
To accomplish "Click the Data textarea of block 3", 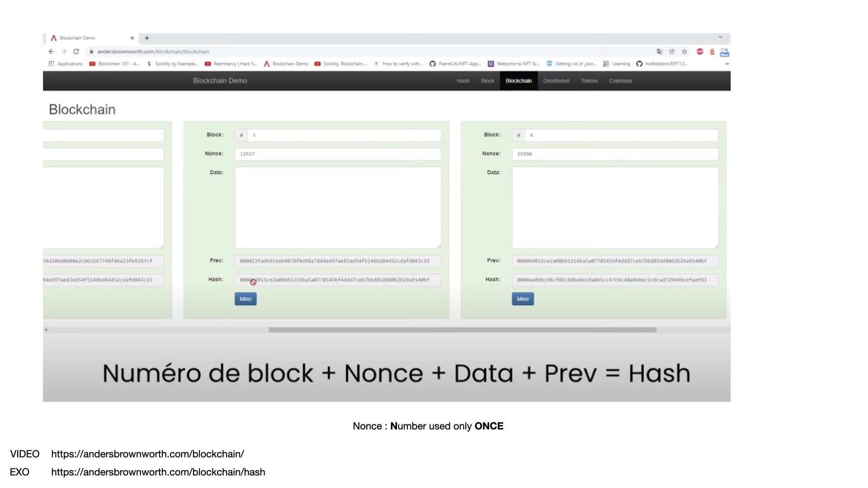I will [x=338, y=208].
